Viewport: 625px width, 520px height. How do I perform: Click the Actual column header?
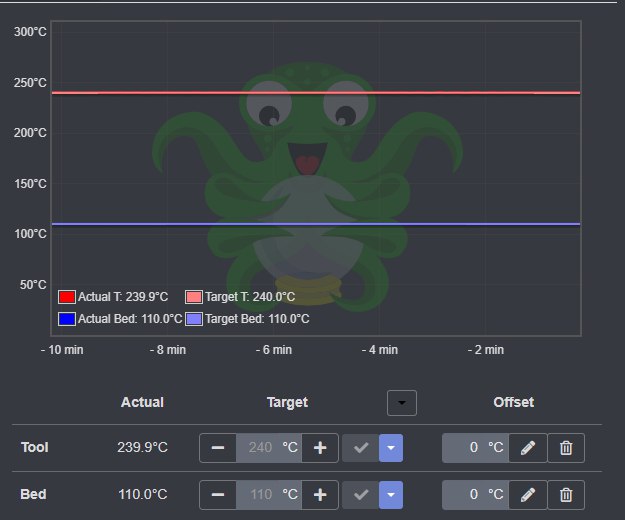tap(142, 402)
